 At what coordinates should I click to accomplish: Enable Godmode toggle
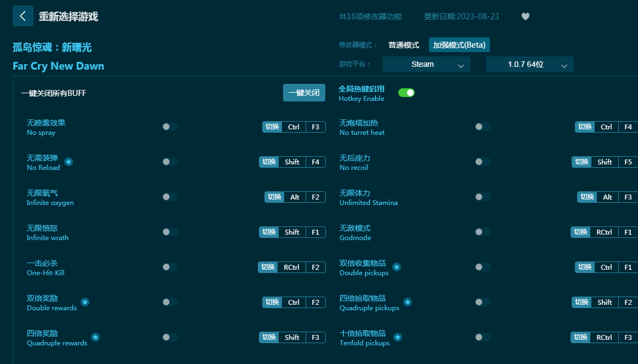point(483,232)
